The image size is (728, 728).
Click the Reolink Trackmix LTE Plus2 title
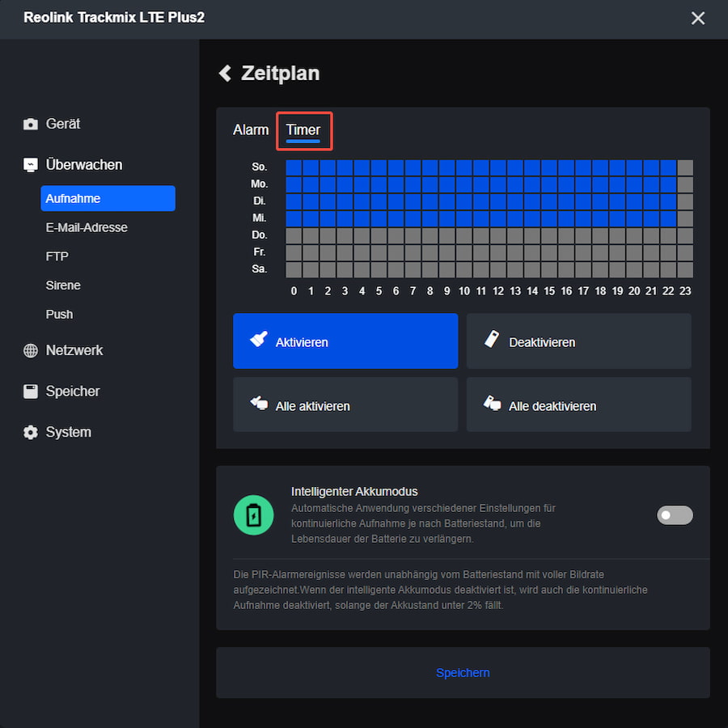114,17
